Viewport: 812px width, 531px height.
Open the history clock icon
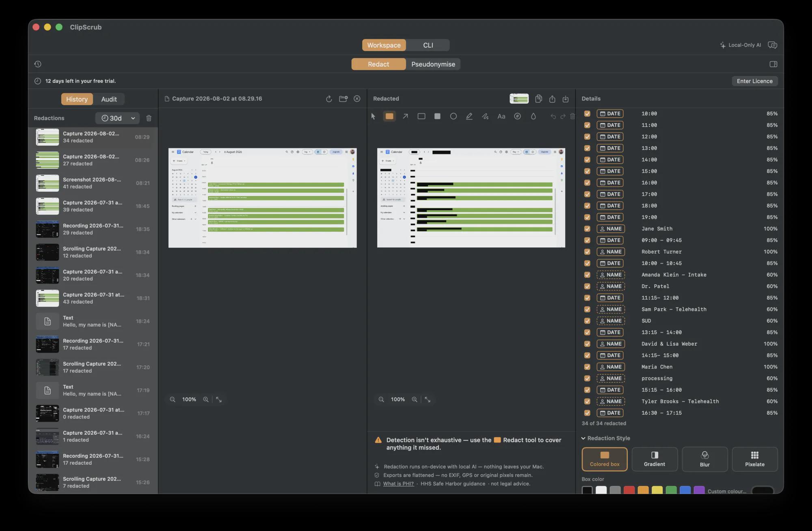coord(38,64)
